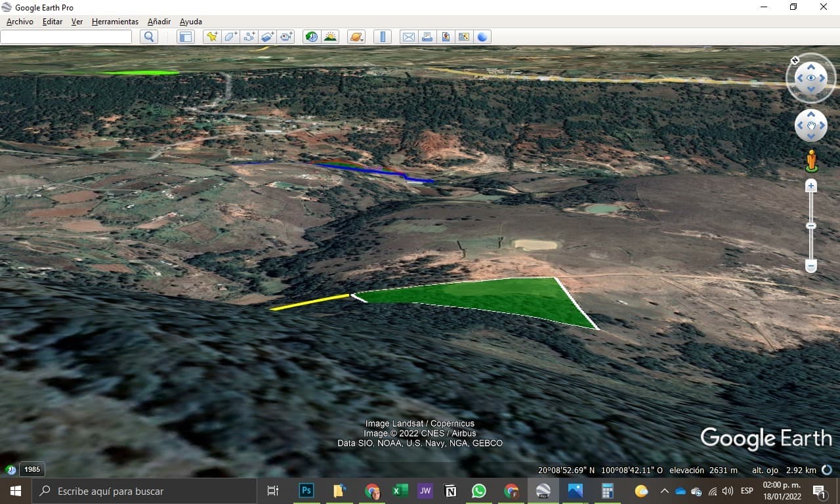This screenshot has height=504, width=840.
Task: Select the Add Polygon tool
Action: point(230,37)
